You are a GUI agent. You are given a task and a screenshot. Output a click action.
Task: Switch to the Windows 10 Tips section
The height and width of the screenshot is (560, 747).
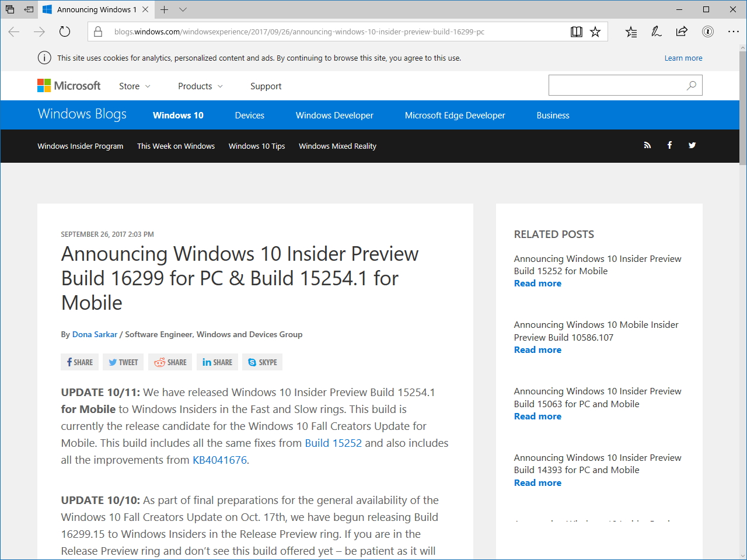(x=257, y=146)
